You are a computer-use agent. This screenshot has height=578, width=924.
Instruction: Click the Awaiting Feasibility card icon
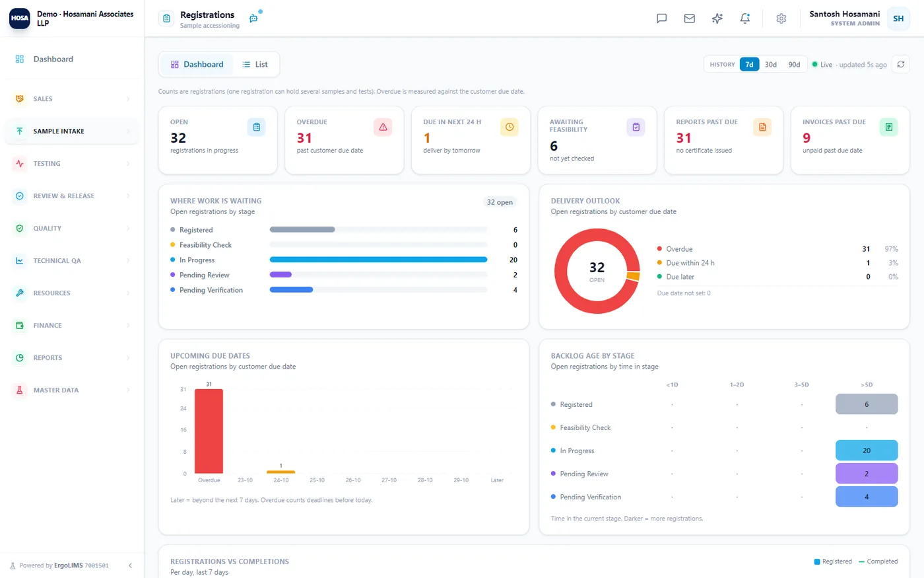pyautogui.click(x=636, y=127)
